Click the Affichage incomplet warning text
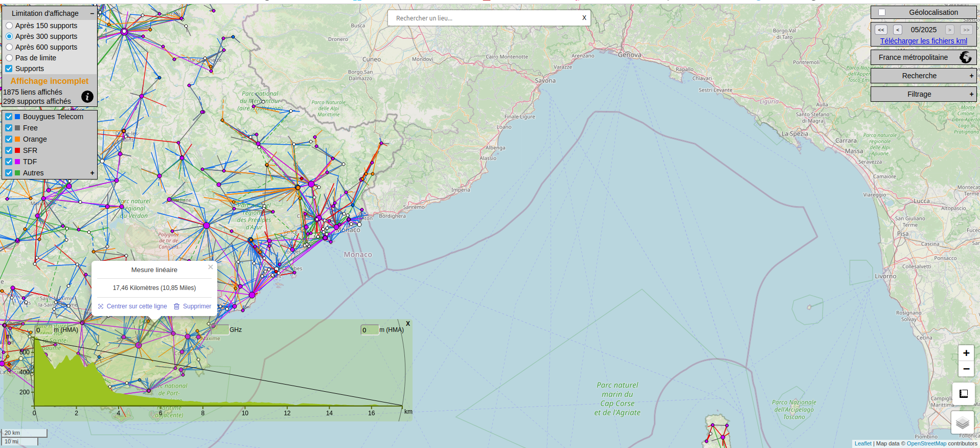 coord(50,81)
